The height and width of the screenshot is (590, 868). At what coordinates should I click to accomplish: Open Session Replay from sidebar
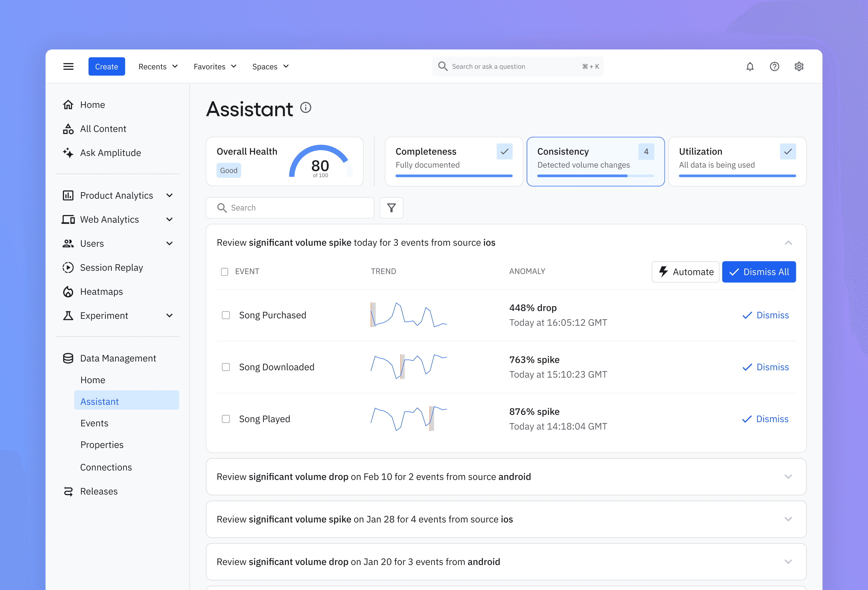[x=111, y=268]
